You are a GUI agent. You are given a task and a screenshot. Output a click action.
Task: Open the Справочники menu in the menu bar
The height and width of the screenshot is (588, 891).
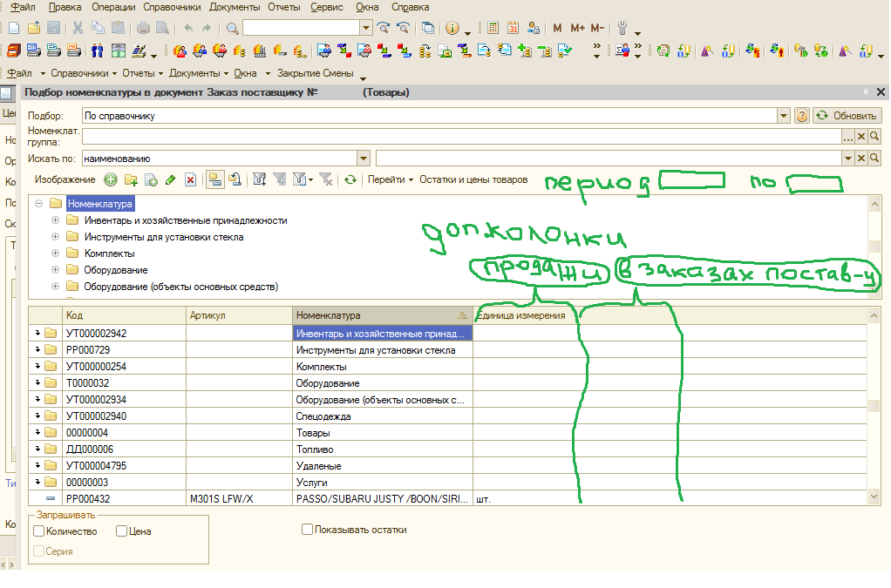[173, 7]
